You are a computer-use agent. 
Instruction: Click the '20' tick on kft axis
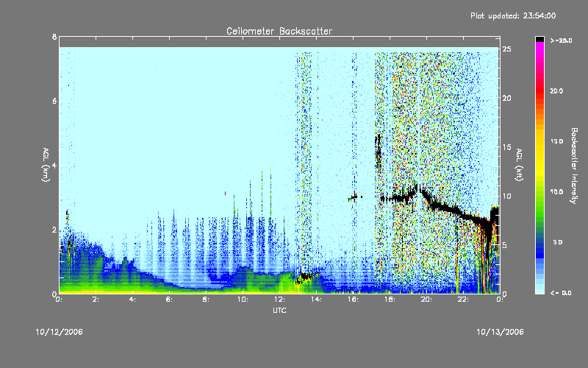[506, 98]
